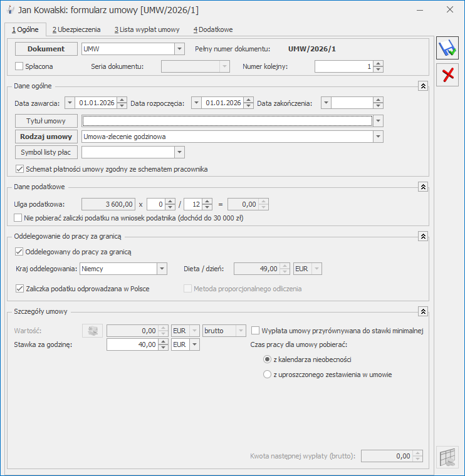Screen dimensions: 465x476
Task: Click the Dokument button
Action: pyautogui.click(x=46, y=49)
